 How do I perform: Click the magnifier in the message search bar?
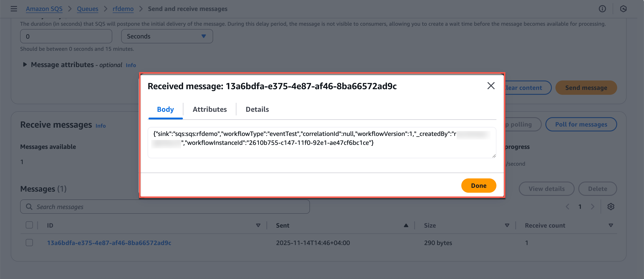pyautogui.click(x=29, y=207)
